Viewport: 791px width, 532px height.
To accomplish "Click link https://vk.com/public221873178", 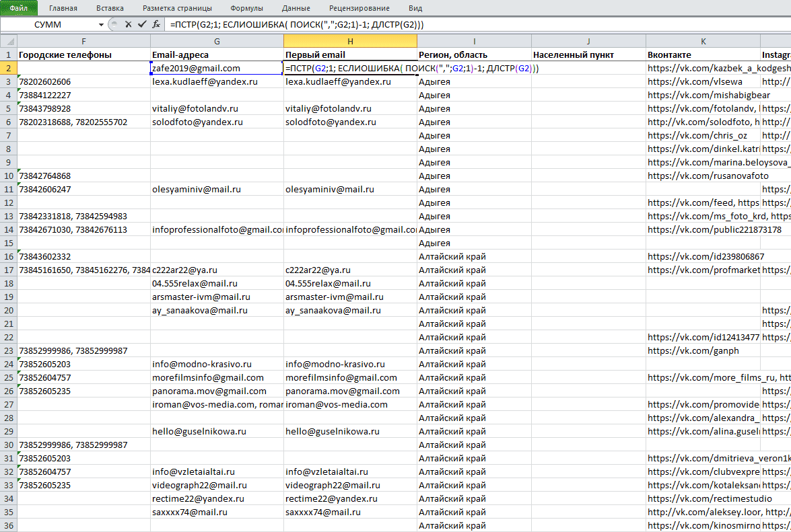I will [714, 230].
